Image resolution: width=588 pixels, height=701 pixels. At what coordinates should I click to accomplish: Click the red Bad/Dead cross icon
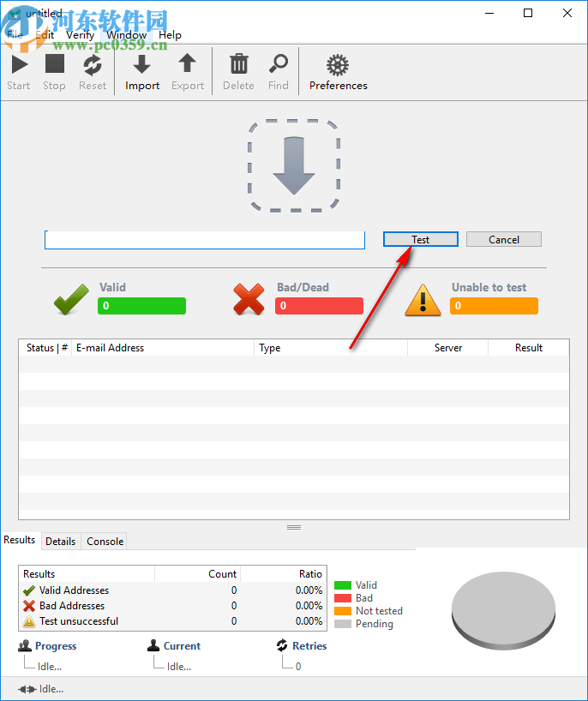[249, 300]
